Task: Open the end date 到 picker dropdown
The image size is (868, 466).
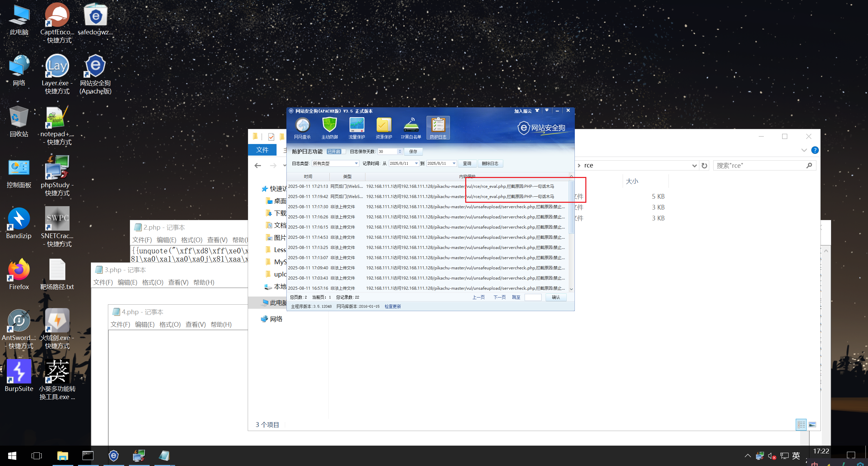Action: [x=454, y=163]
